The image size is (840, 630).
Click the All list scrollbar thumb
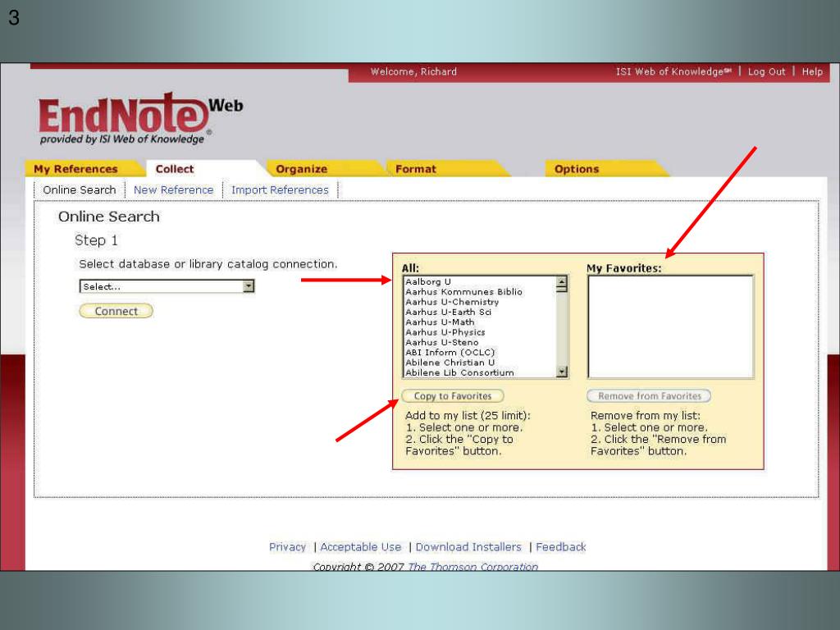[x=561, y=290]
